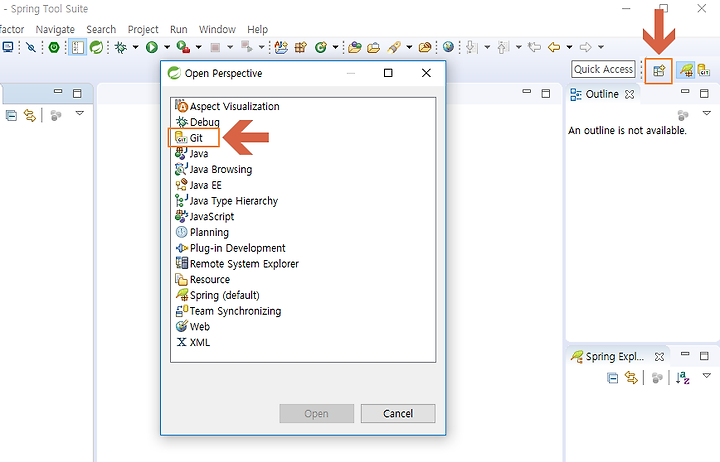Open the Search menu
The width and height of the screenshot is (720, 462).
[101, 29]
